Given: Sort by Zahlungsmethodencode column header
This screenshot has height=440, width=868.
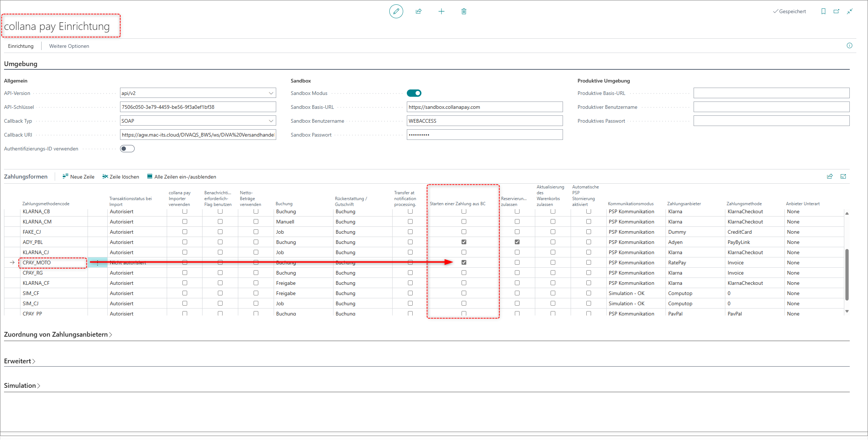Looking at the screenshot, I should [x=46, y=204].
